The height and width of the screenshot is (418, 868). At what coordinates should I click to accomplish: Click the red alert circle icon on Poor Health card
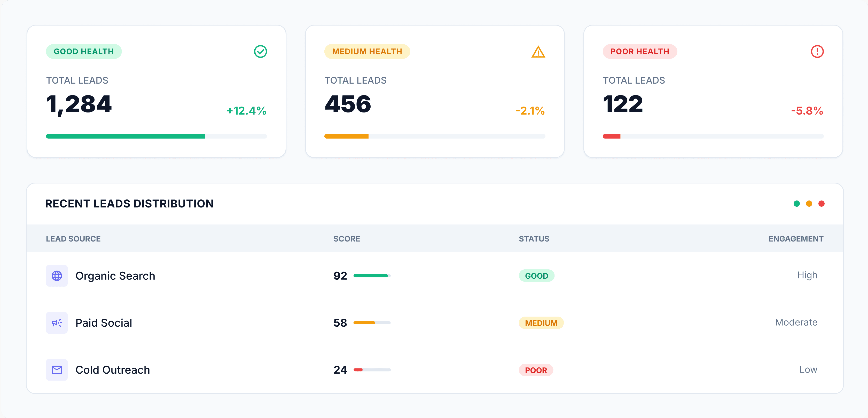(x=817, y=52)
